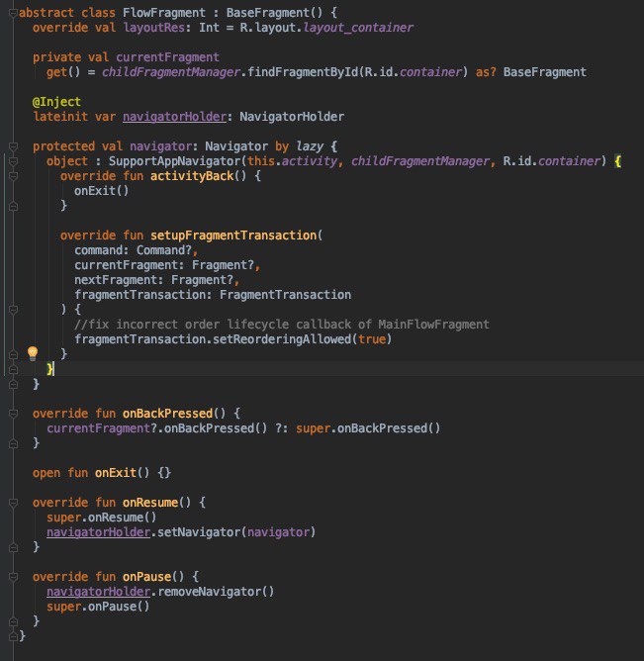Click onBackPressed in the override declaration
The height and width of the screenshot is (661, 644).
pyautogui.click(x=167, y=414)
